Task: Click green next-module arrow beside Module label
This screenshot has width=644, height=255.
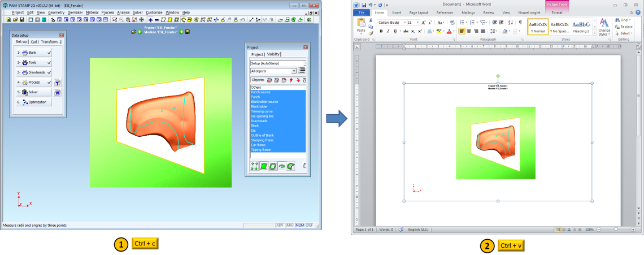Action: click(x=181, y=32)
